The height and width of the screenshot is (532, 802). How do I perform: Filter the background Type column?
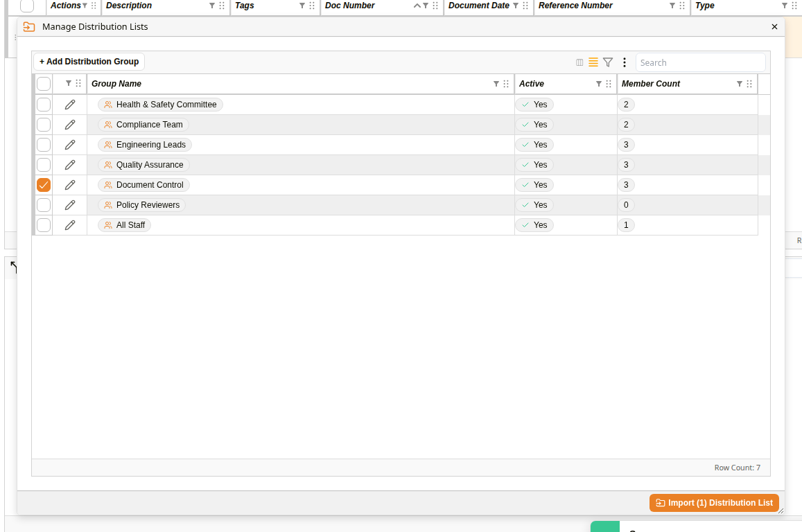click(785, 6)
